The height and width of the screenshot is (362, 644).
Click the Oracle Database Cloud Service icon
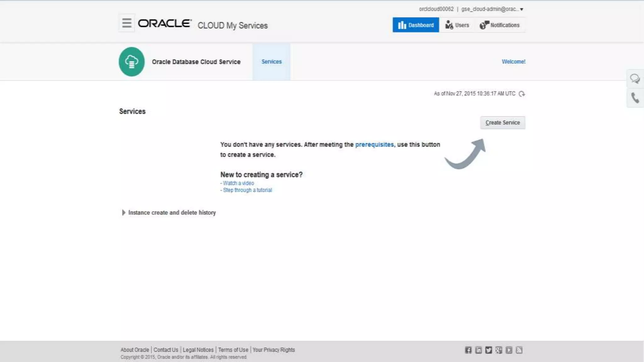[132, 62]
